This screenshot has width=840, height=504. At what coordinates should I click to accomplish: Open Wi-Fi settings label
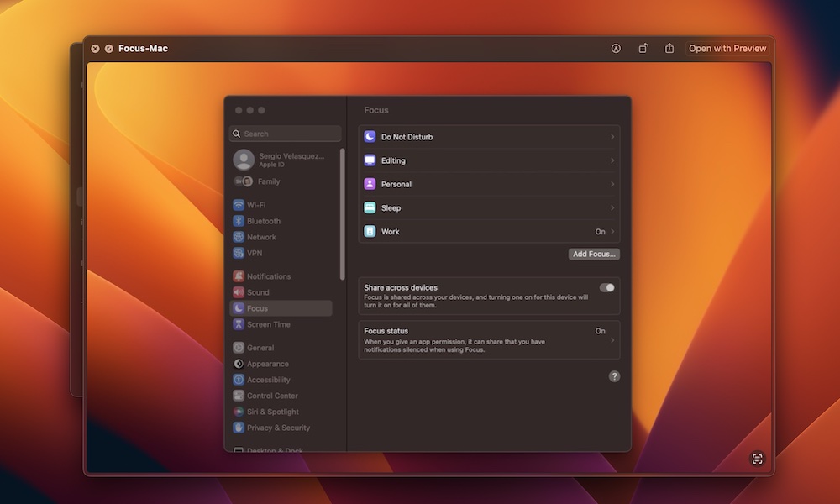click(256, 205)
